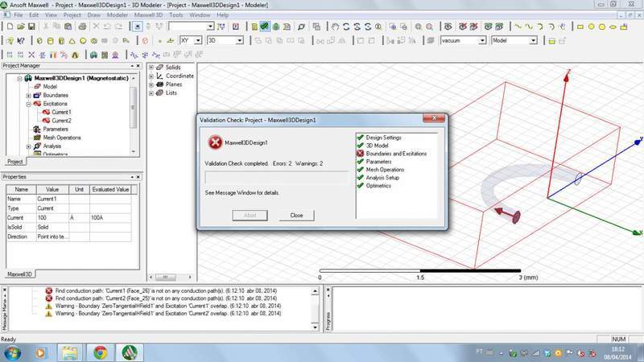Click the Validate green checkmark toolbar icon
The width and height of the screenshot is (644, 362).
(265, 27)
